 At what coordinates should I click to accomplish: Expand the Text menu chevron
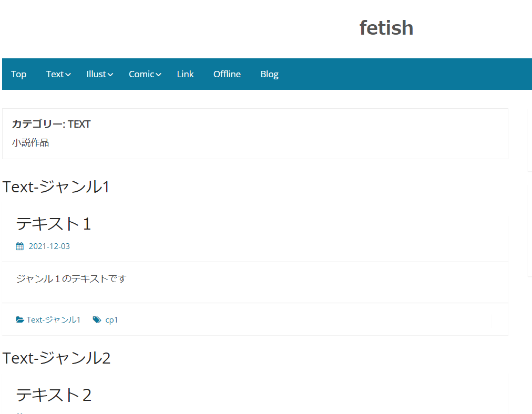[68, 75]
